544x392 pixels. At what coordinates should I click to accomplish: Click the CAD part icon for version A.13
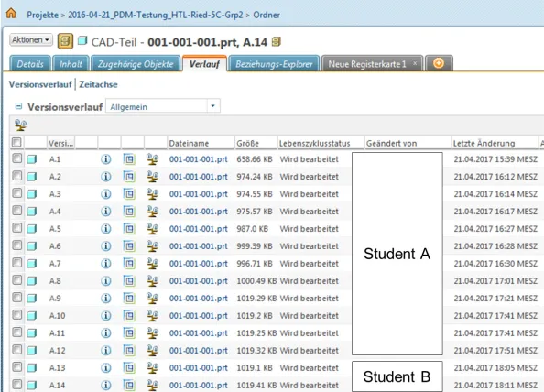[x=32, y=367]
